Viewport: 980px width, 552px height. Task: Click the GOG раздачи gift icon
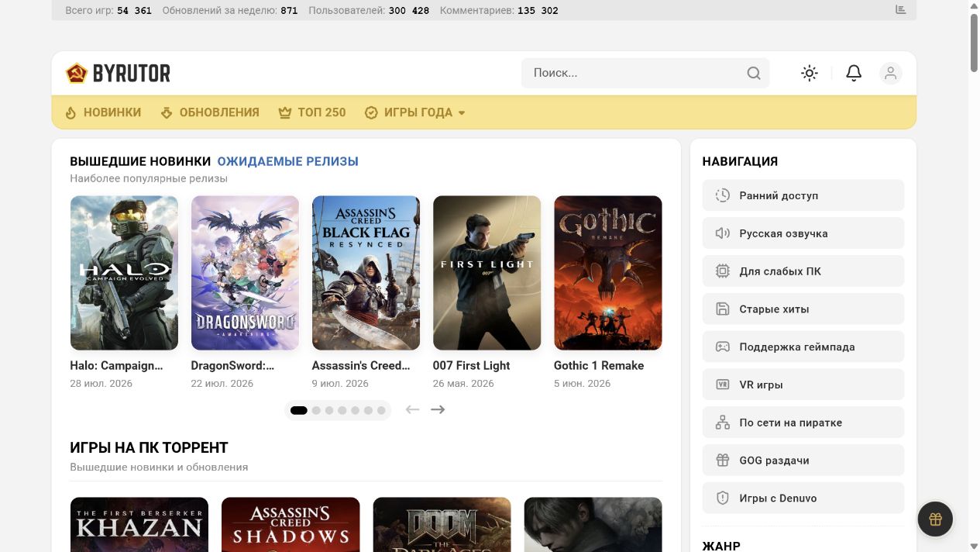pyautogui.click(x=723, y=461)
